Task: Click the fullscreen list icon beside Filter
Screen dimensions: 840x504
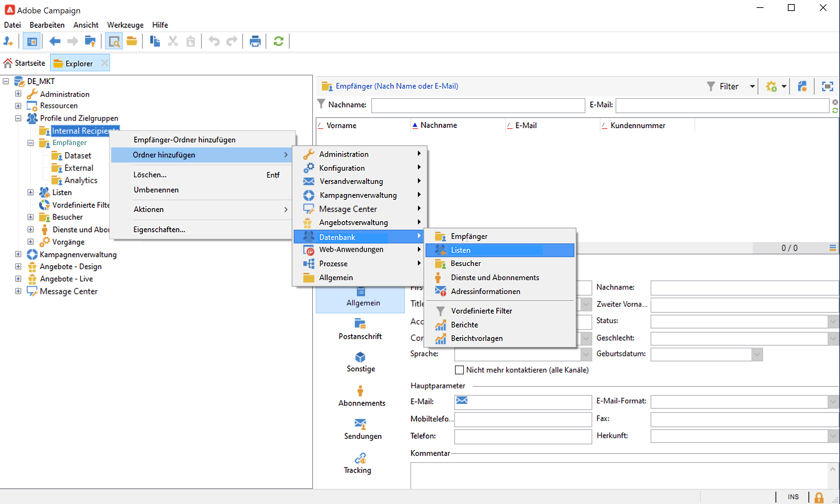Action: (827, 86)
